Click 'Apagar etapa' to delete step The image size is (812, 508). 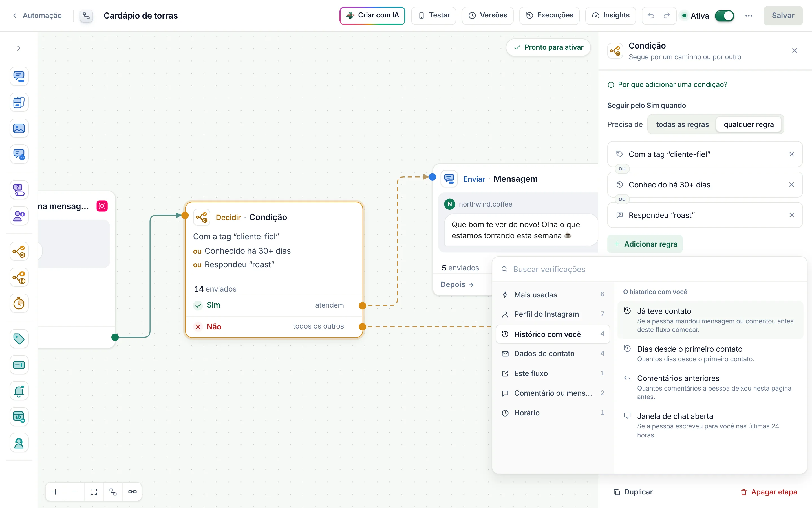click(769, 492)
